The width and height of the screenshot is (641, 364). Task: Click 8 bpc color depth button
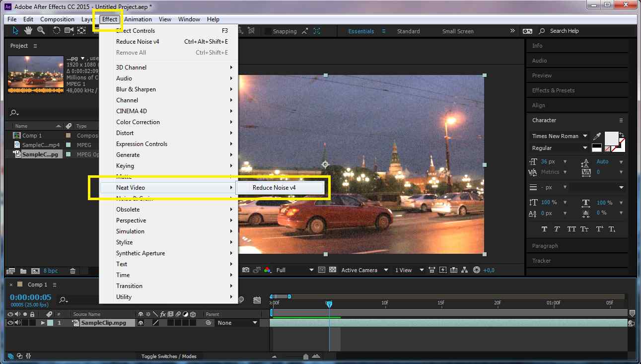point(51,271)
